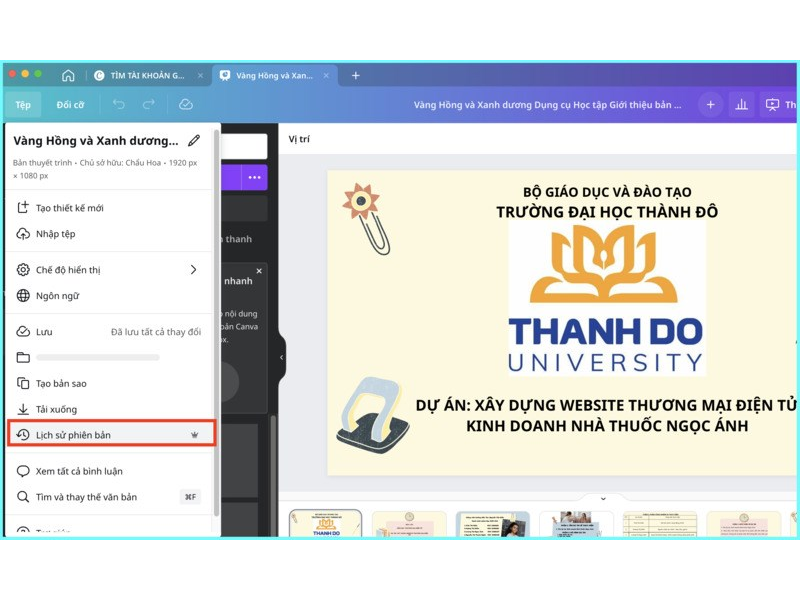This screenshot has width=800, height=600.
Task: Open design insights via the bar chart icon
Action: click(741, 104)
